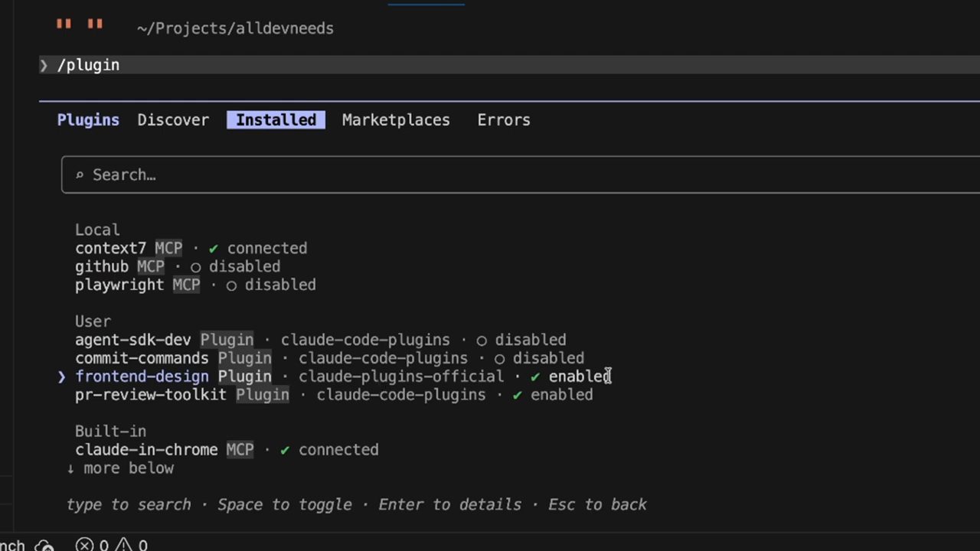Screen dimensions: 980x551
Task: Click the claude-plugins-official marketplace text
Action: [401, 377]
